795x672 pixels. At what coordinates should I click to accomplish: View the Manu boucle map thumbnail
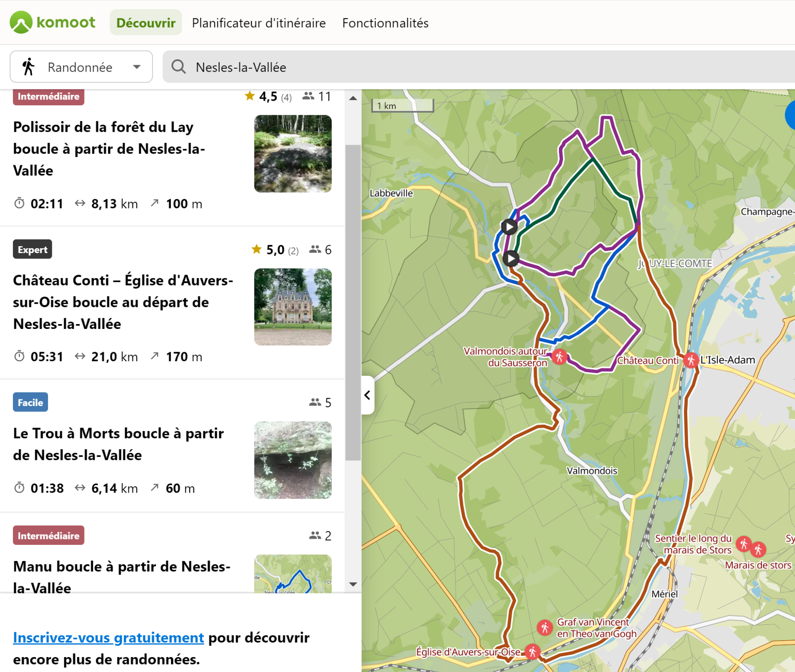click(x=293, y=574)
